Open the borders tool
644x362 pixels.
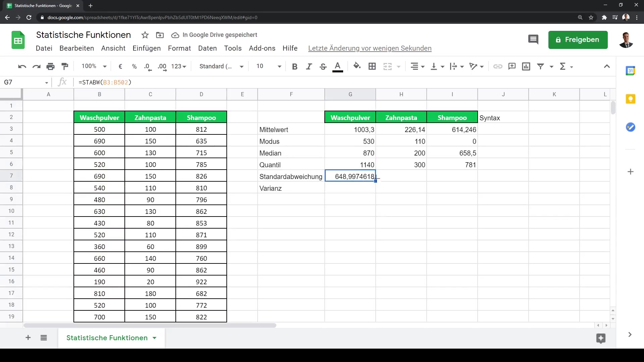[372, 66]
